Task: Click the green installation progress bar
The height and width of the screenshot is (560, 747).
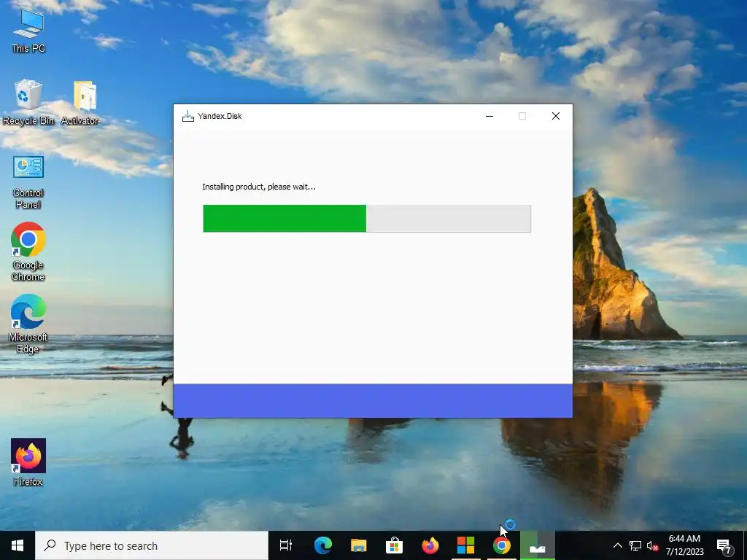Action: click(x=367, y=219)
